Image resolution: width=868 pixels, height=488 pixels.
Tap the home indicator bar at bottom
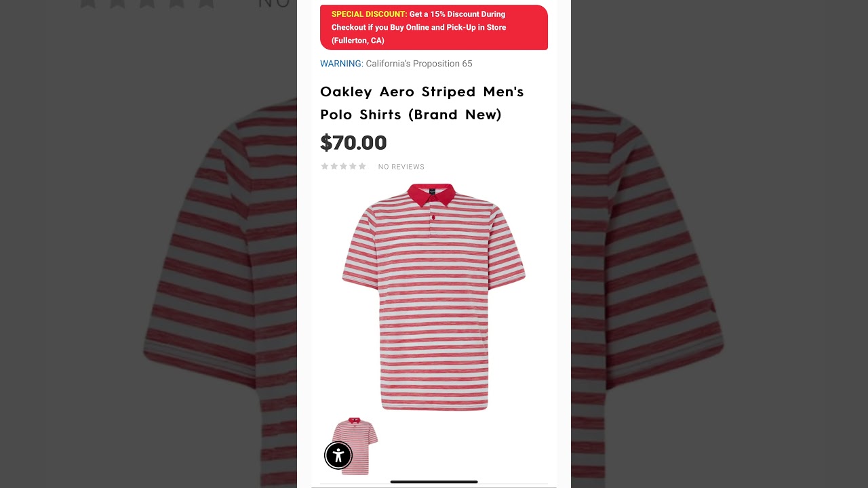pos(434,482)
